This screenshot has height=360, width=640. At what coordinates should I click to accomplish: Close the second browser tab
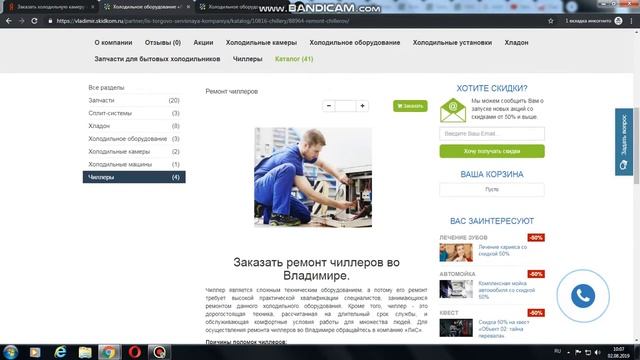point(188,7)
